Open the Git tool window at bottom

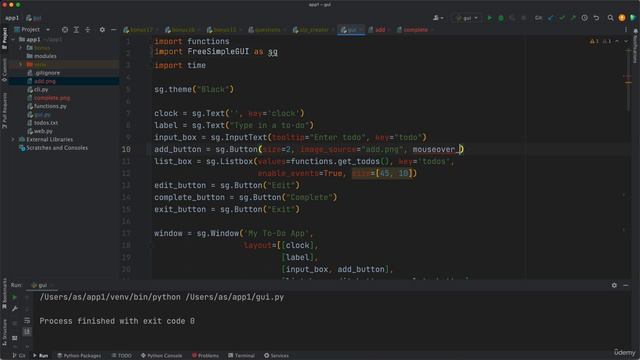tap(19, 356)
